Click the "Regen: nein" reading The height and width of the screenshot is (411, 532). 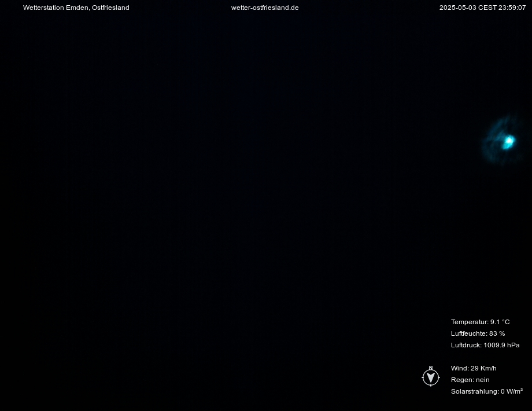(470, 380)
